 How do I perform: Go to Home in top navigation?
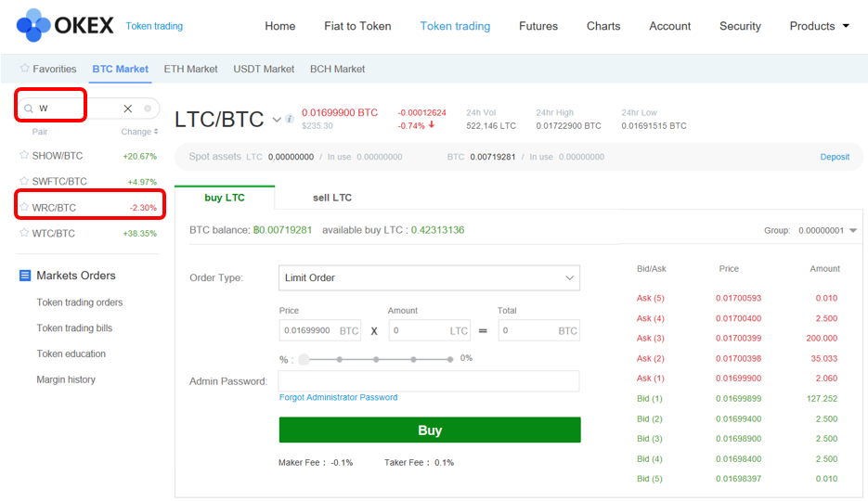coord(280,26)
